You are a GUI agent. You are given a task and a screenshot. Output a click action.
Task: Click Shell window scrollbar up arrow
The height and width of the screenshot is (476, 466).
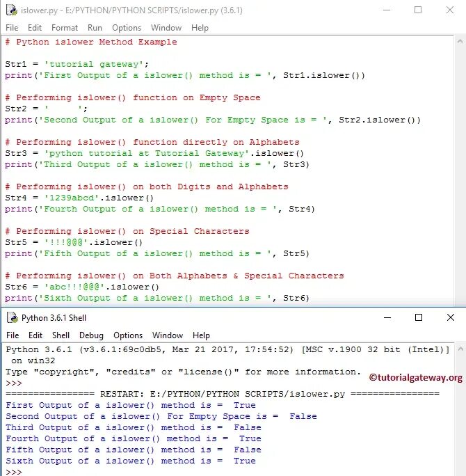coord(460,349)
